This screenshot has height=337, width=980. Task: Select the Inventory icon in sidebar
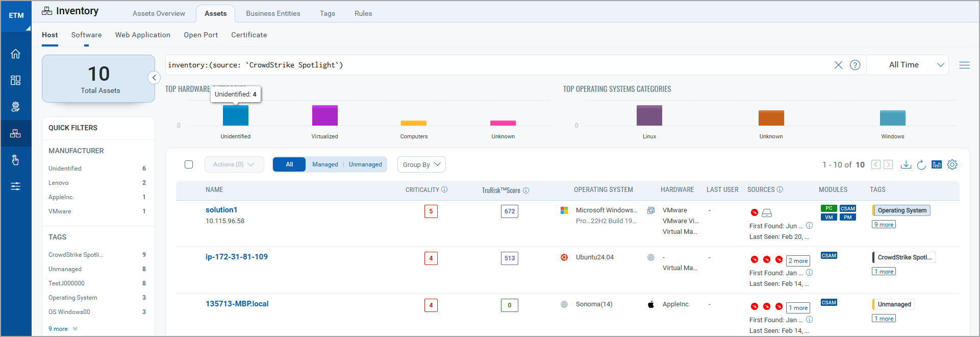tap(16, 133)
